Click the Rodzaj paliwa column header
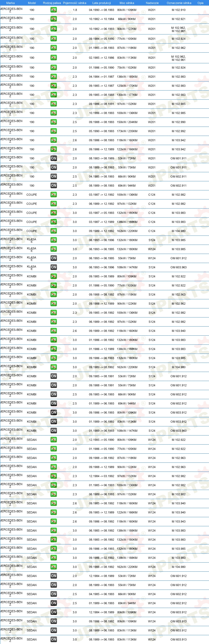 (x=52, y=3)
